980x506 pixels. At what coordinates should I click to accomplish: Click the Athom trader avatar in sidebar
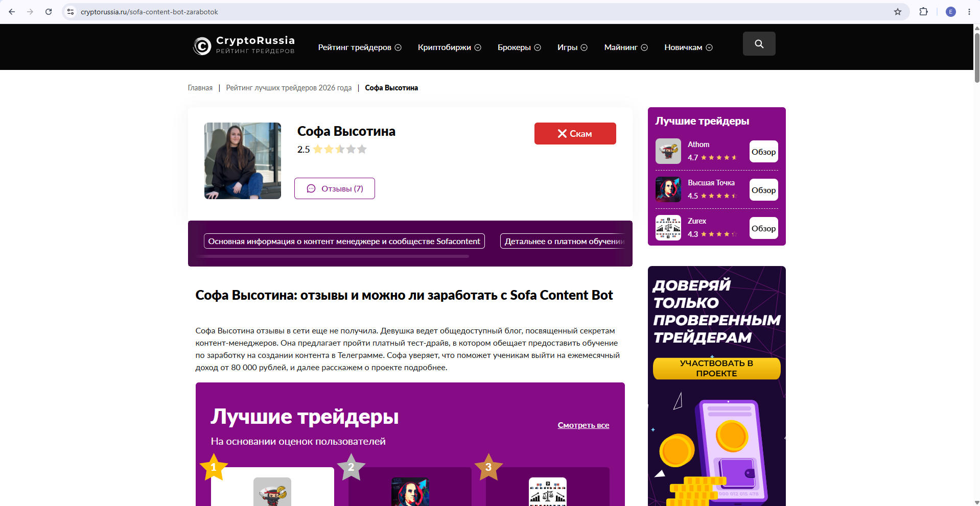[x=668, y=151]
